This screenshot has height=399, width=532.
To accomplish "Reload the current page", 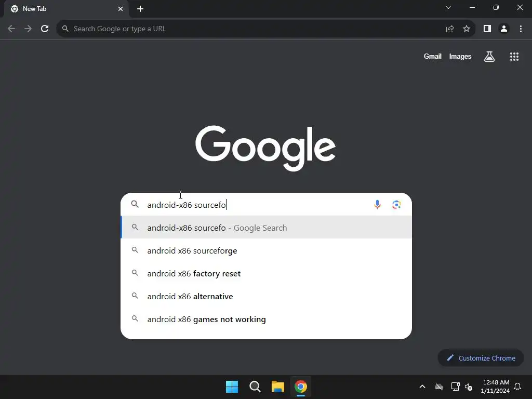I will (x=45, y=29).
